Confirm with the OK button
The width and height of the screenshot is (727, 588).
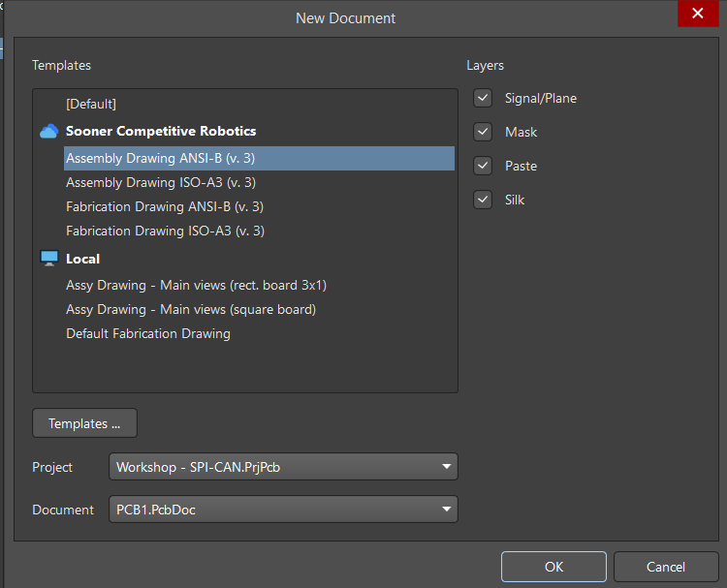pyautogui.click(x=553, y=567)
